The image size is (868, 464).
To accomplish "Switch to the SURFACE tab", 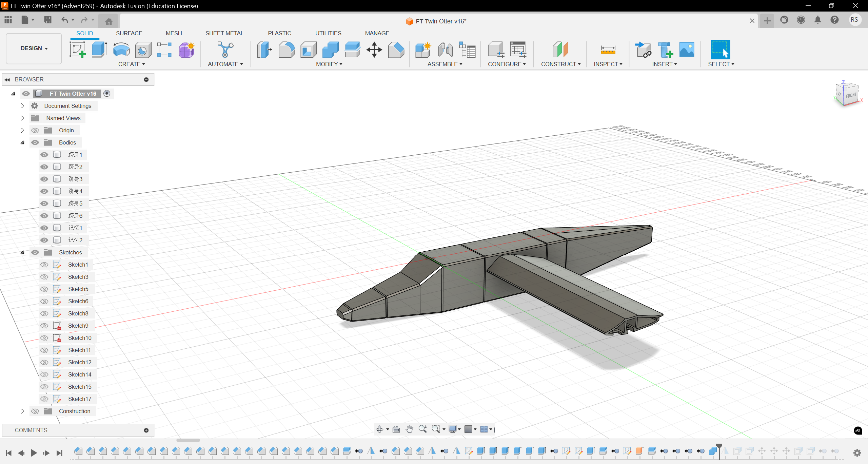I will coord(129,33).
